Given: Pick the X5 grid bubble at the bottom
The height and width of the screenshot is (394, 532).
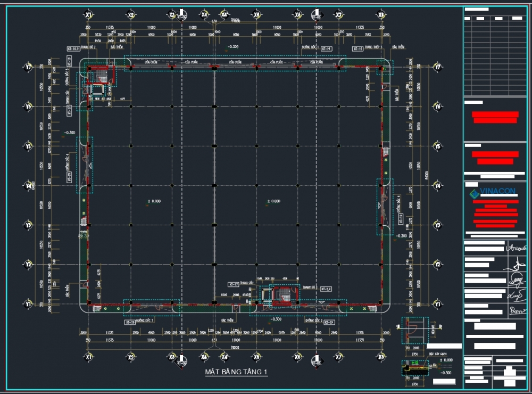Looking at the screenshot, I should (x=256, y=356).
